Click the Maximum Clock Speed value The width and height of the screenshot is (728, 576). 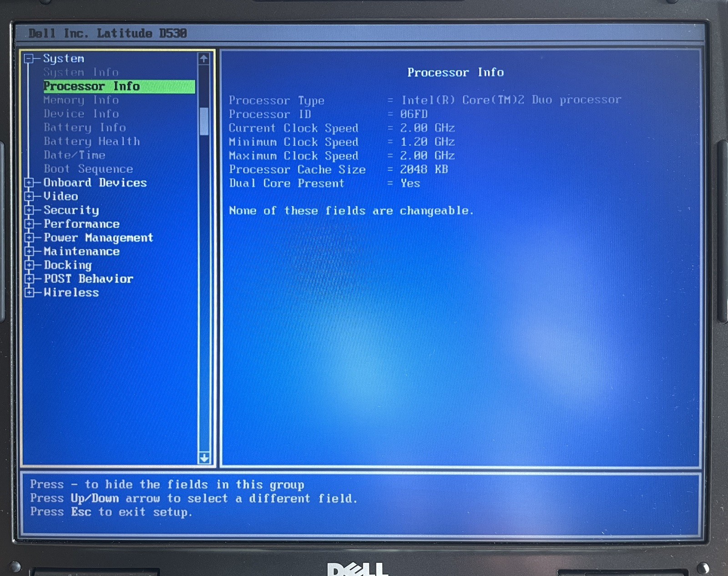pos(427,156)
